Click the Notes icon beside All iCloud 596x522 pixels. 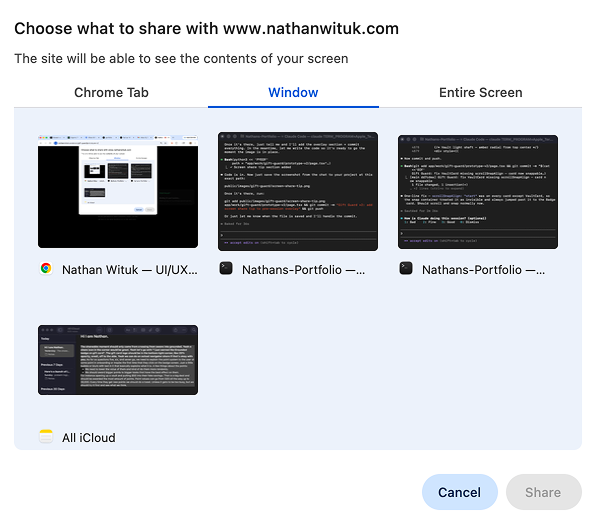tap(46, 436)
